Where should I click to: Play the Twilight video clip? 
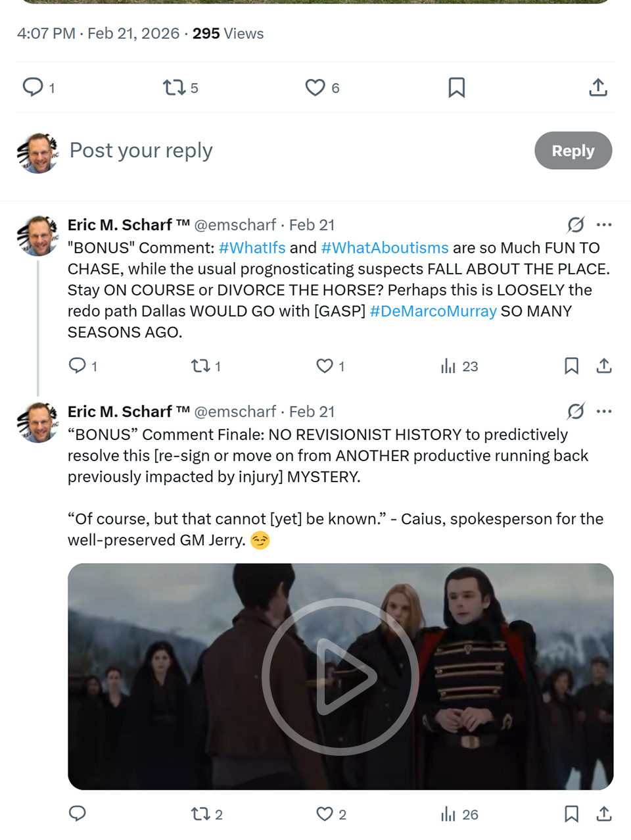[x=340, y=676]
